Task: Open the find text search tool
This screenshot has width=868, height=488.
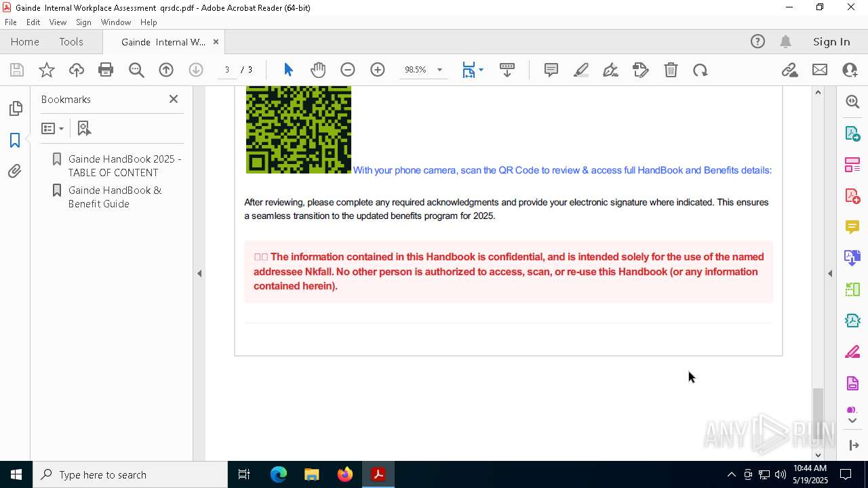Action: (136, 70)
